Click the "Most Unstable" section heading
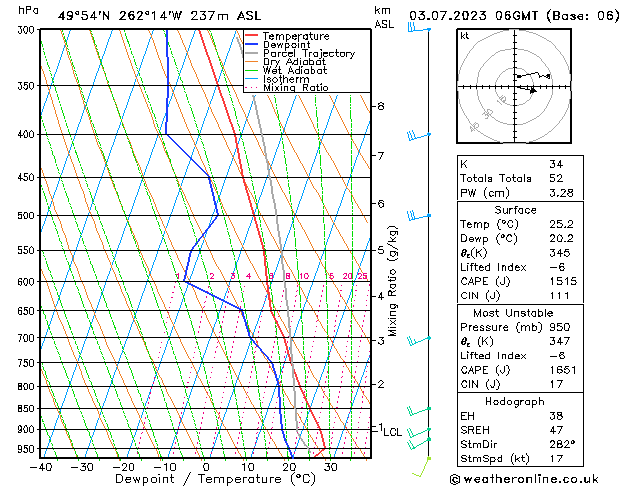The width and height of the screenshot is (629, 486). pos(513,313)
